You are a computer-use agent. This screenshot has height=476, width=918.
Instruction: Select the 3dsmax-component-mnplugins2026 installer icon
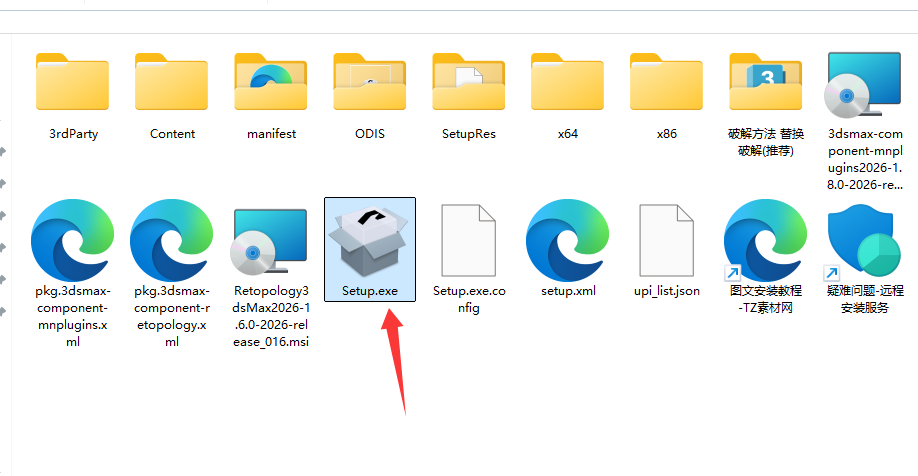863,85
